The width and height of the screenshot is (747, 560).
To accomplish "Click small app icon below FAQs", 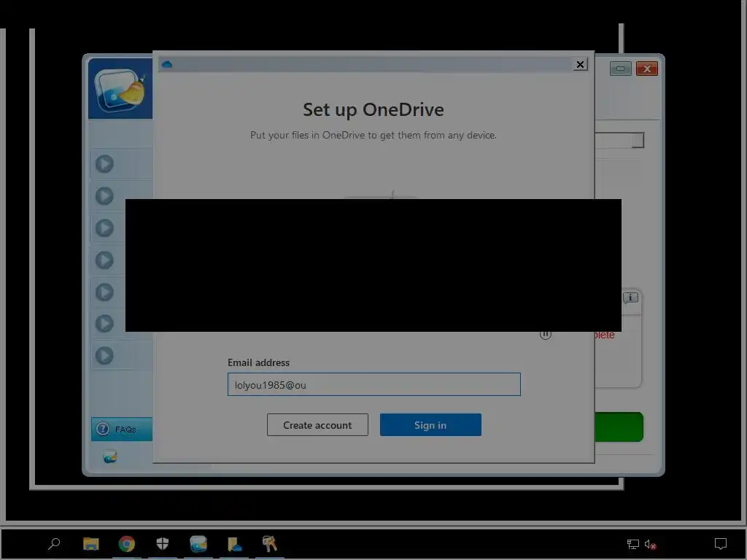I will tap(109, 456).
